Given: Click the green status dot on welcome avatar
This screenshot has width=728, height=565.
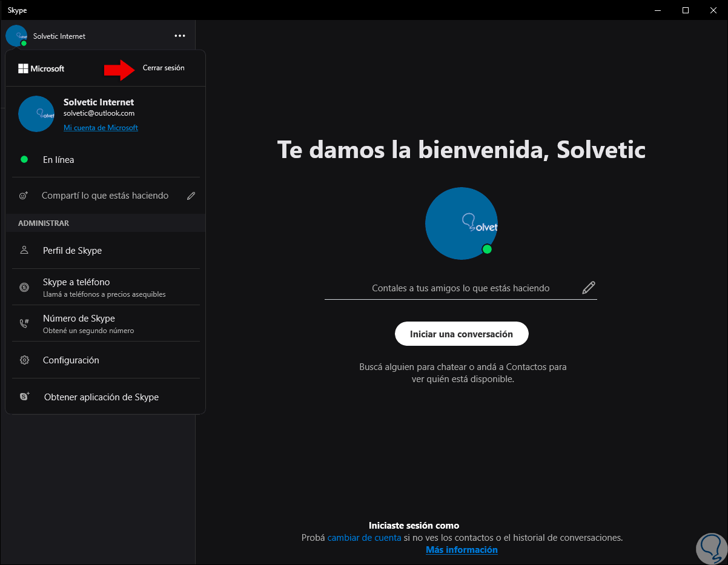Looking at the screenshot, I should (x=487, y=249).
